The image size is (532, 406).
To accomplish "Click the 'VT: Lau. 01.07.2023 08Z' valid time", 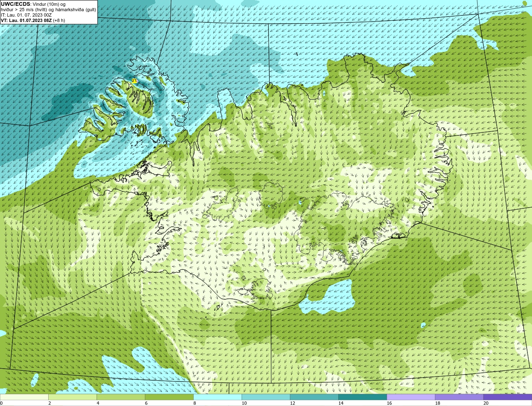I will click(x=26, y=20).
